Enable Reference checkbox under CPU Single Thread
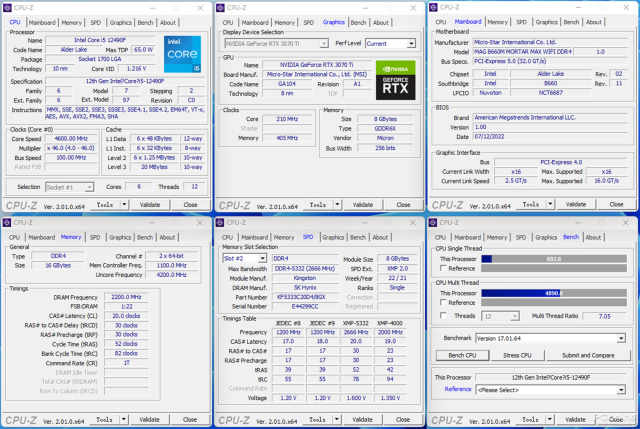This screenshot has width=640, height=429. pos(443,268)
